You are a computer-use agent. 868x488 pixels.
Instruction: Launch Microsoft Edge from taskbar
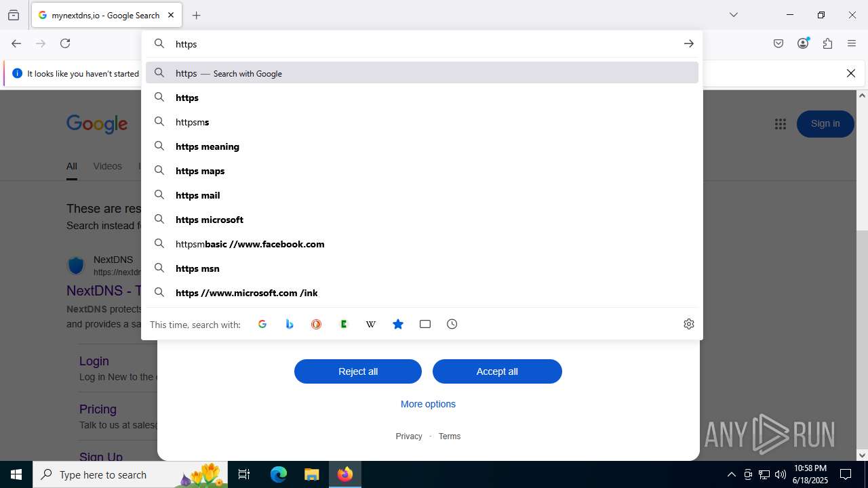pos(279,474)
